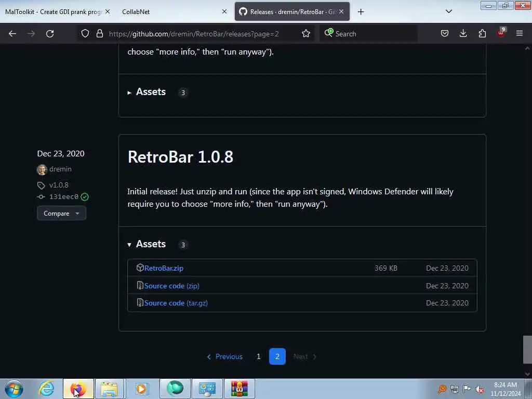
Task: Go to the Previous releases page
Action: coord(224,356)
